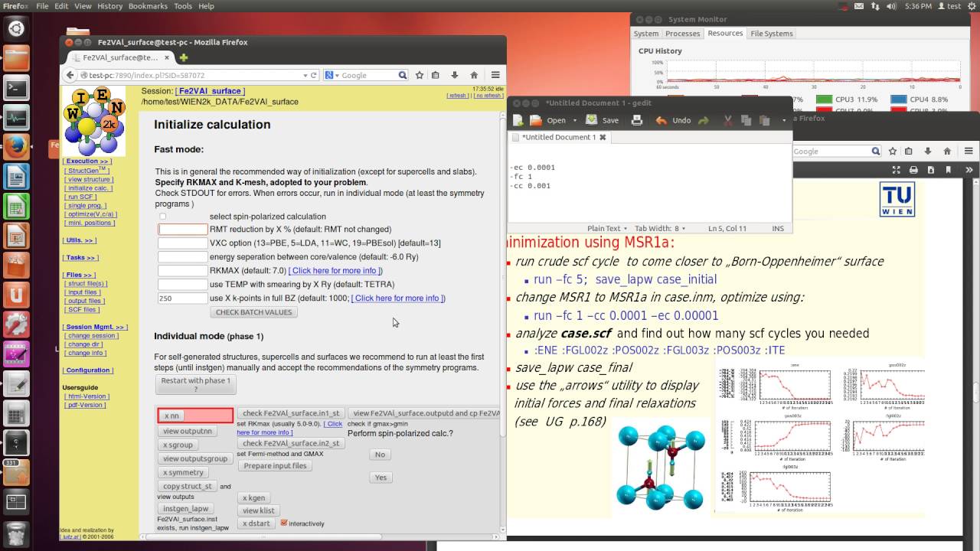Click Restart with phase 1 button
Screen dimensions: 980x551
[x=195, y=384]
